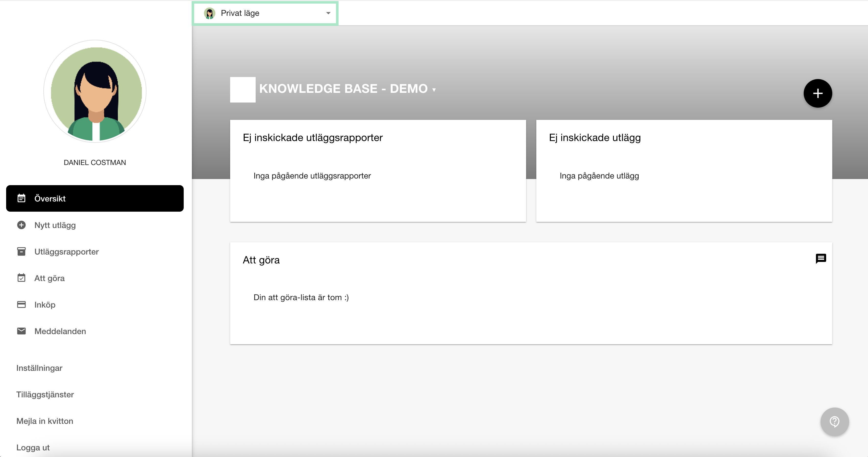The height and width of the screenshot is (457, 868).
Task: Click the checklist icon beside Att göra
Action: click(x=21, y=278)
